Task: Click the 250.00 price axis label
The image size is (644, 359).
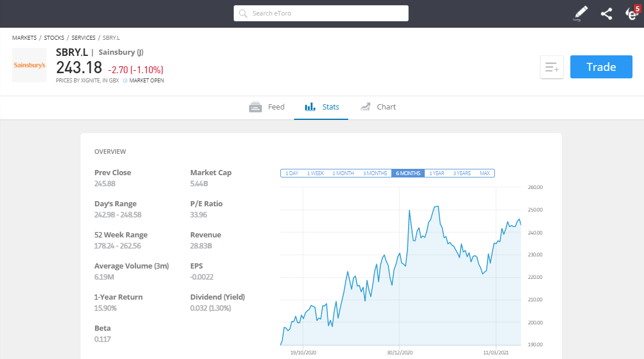Action: [535, 210]
